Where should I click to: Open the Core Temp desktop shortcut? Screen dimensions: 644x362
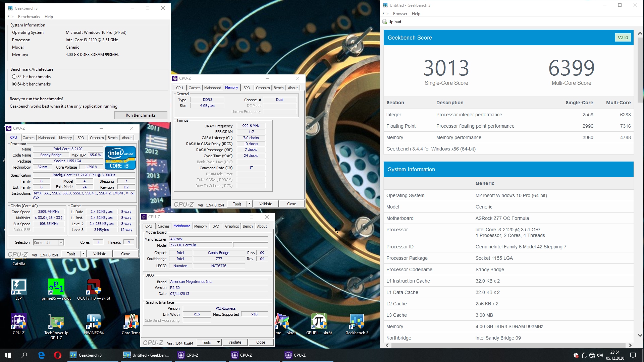coord(131,324)
